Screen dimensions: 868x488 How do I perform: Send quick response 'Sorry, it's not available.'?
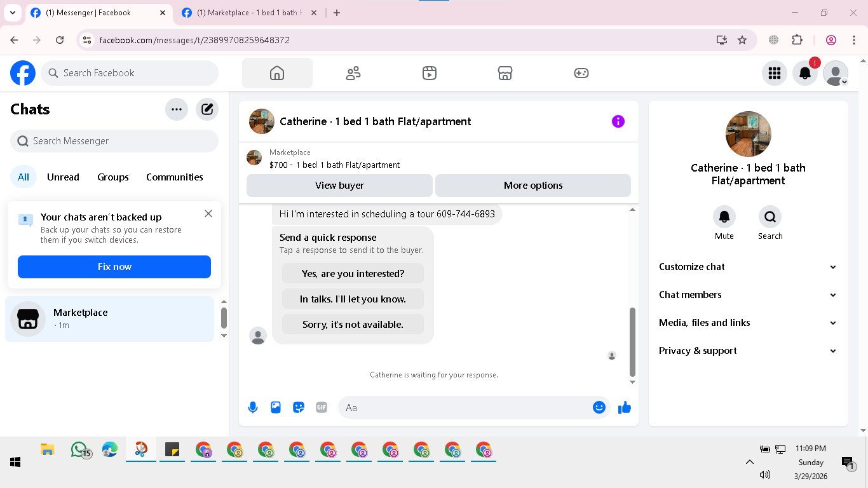click(353, 325)
